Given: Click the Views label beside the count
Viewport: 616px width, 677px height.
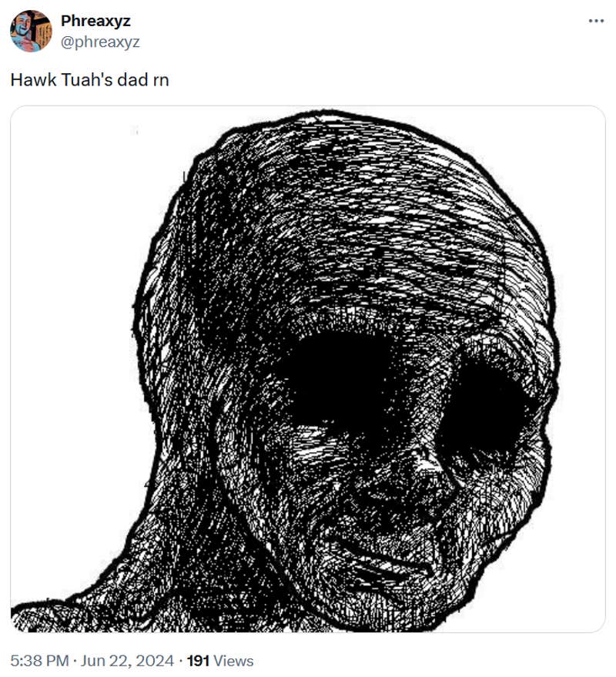Looking at the screenshot, I should pyautogui.click(x=233, y=661).
